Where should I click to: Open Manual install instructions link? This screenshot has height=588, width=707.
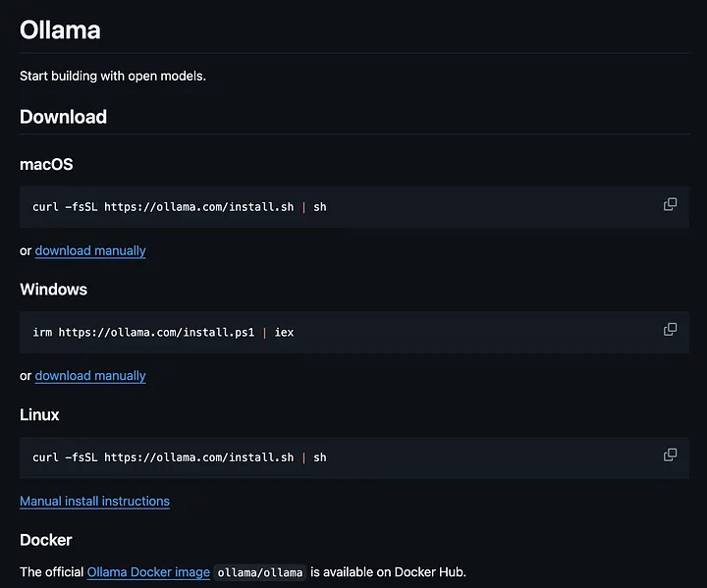point(94,501)
